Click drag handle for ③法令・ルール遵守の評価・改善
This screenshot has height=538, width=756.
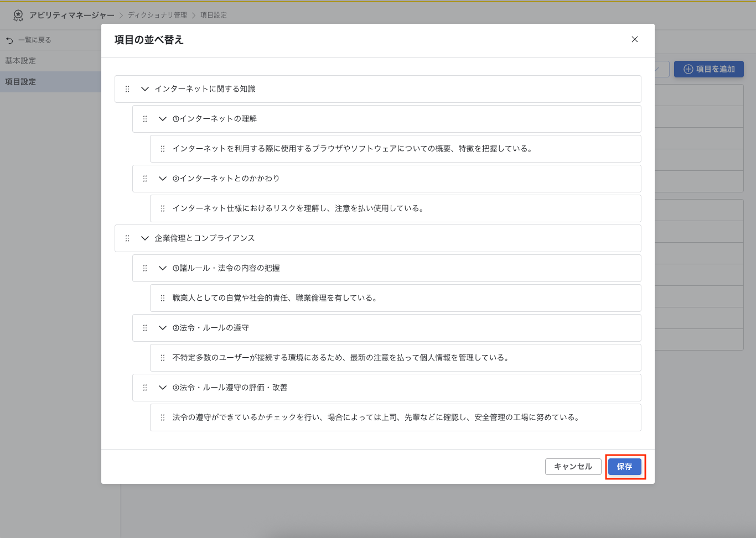pos(145,388)
